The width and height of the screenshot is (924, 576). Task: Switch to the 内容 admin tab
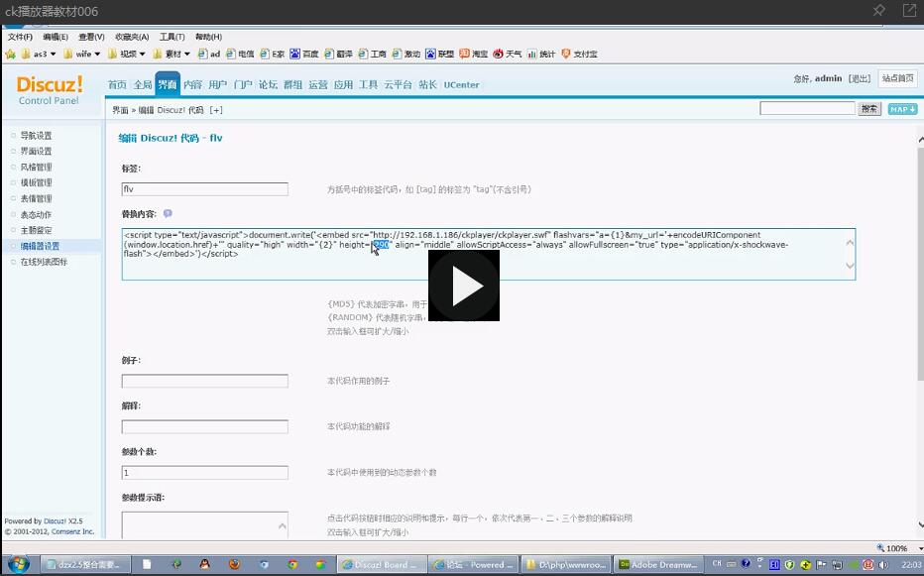click(192, 85)
